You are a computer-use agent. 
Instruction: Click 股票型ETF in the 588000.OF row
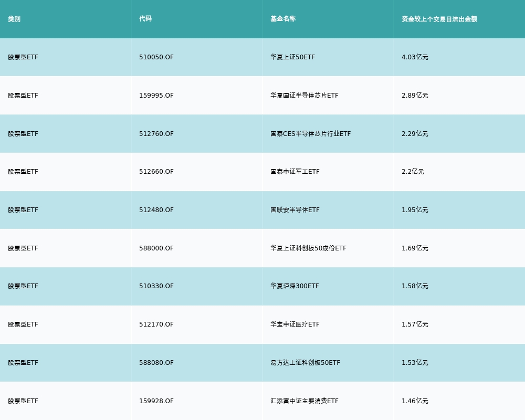click(x=23, y=248)
